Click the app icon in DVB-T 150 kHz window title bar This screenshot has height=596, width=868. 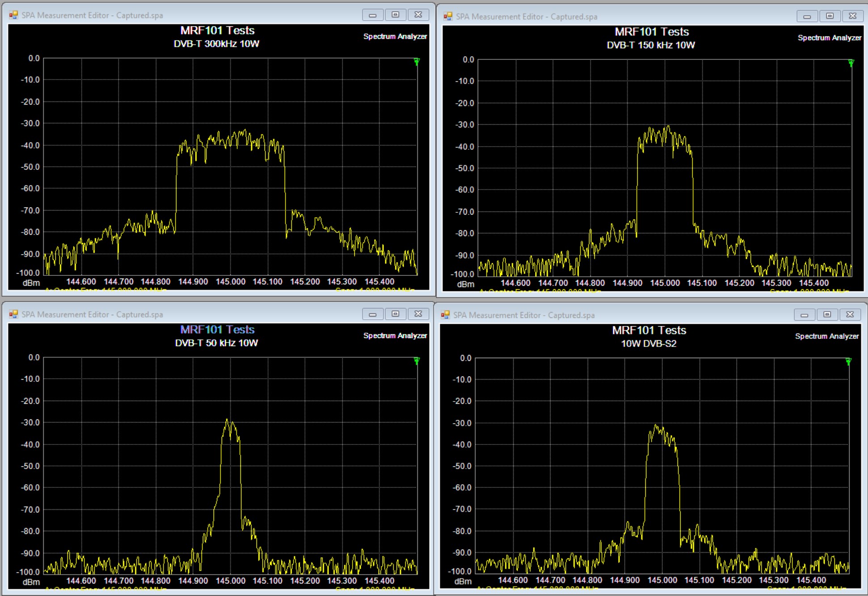[448, 17]
